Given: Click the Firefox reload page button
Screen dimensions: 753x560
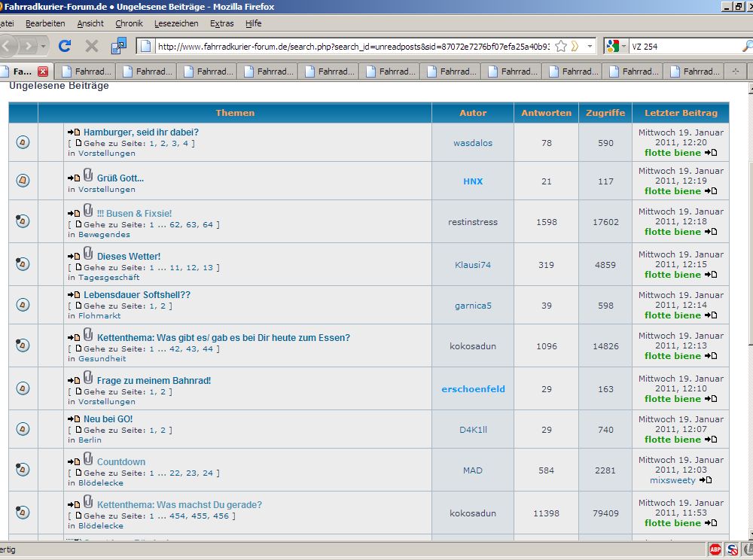Looking at the screenshot, I should (65, 46).
